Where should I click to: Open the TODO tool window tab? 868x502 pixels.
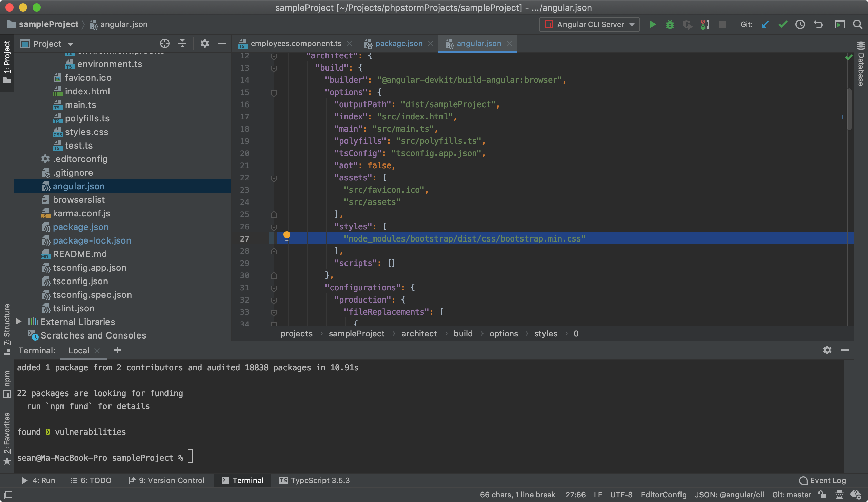[91, 480]
